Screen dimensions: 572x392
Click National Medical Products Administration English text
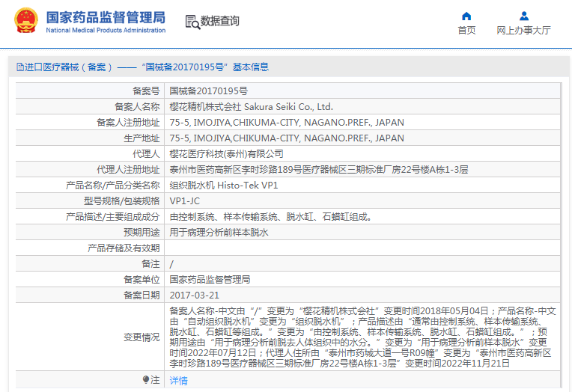pyautogui.click(x=106, y=31)
